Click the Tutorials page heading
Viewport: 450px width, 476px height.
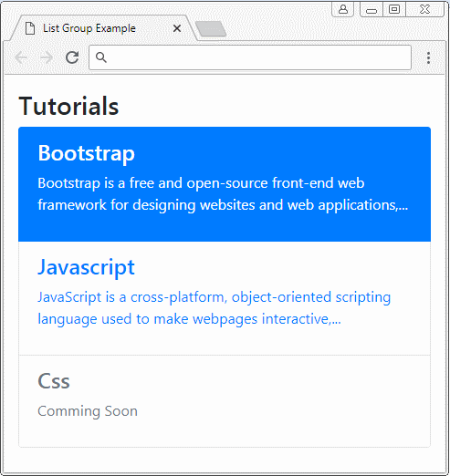tap(68, 106)
